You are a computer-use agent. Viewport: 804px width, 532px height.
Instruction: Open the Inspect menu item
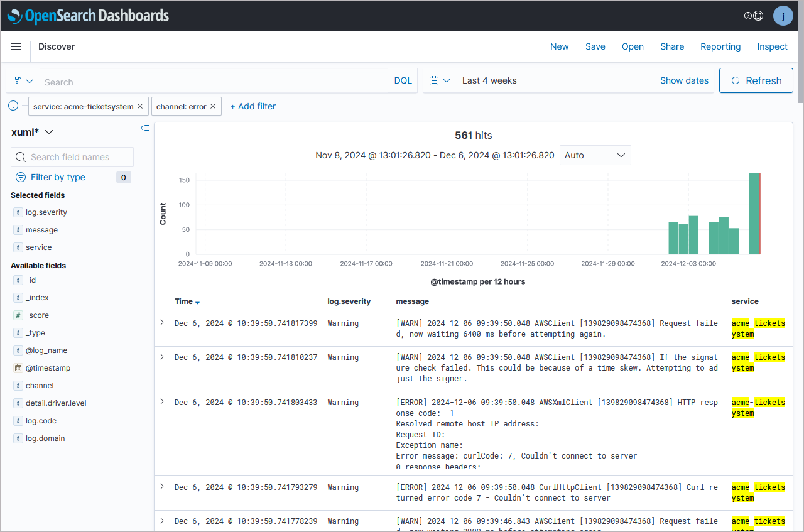(x=772, y=46)
